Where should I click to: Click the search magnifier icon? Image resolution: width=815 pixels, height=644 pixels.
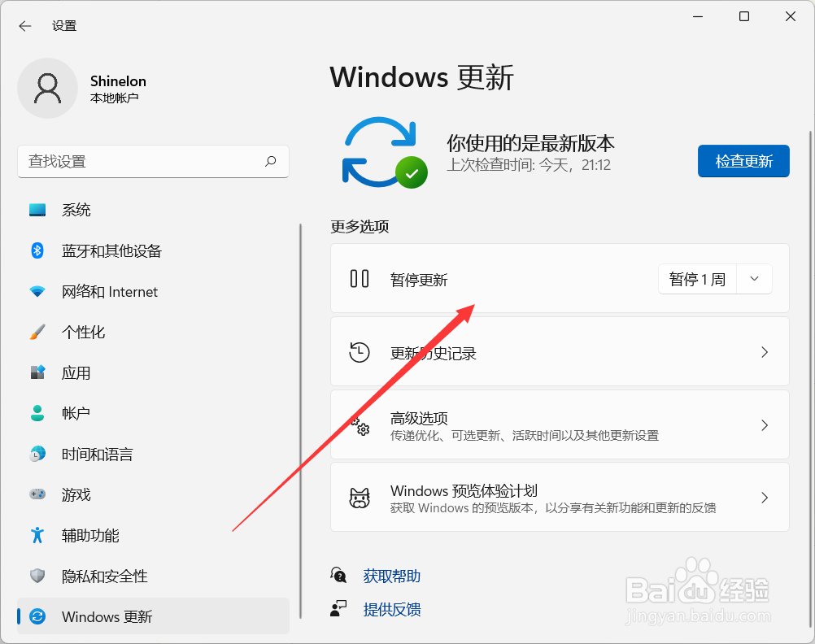[270, 161]
